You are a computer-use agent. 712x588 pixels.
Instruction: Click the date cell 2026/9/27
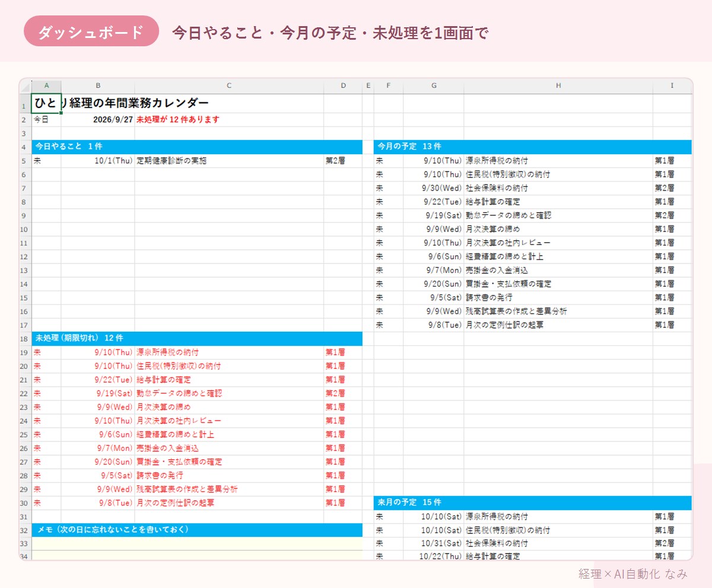tap(97, 119)
